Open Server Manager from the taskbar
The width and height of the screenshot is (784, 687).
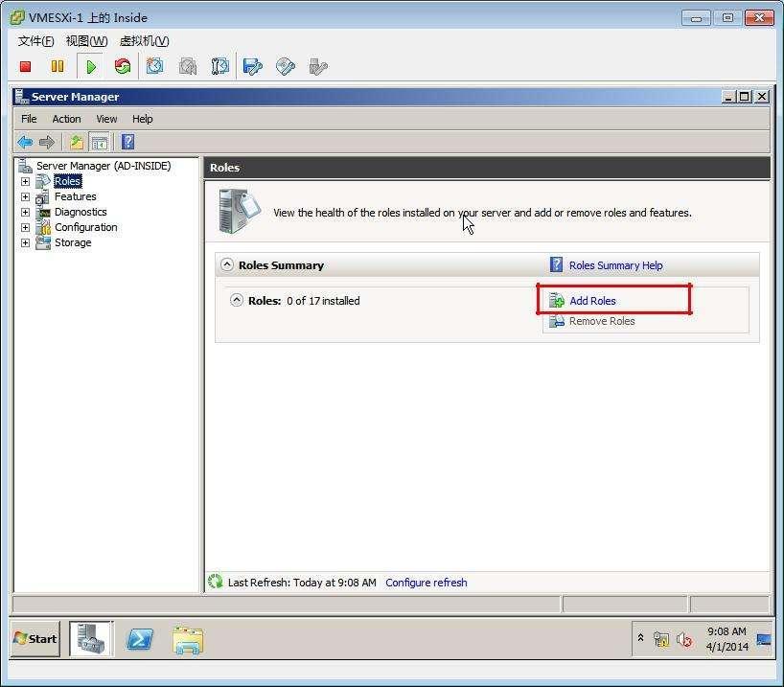point(91,638)
